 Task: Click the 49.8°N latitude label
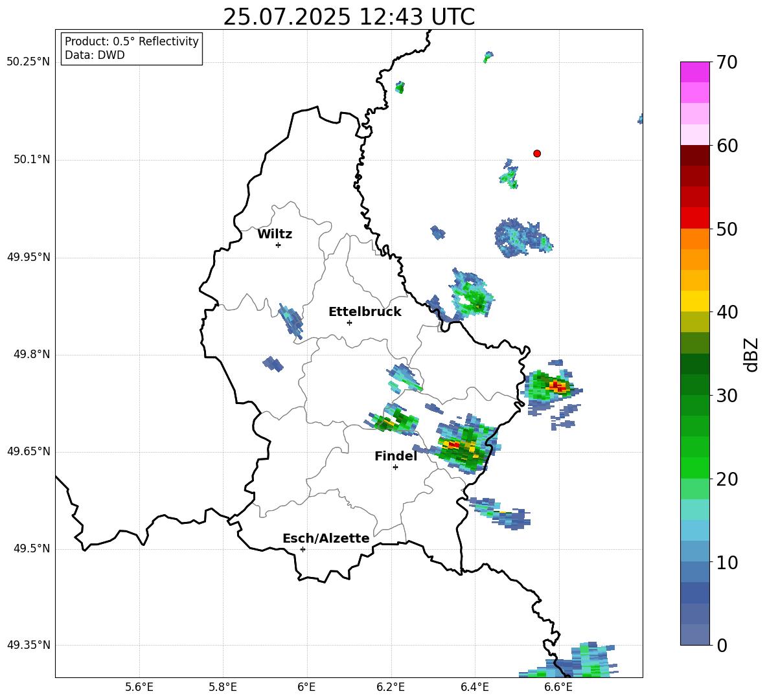coord(32,354)
